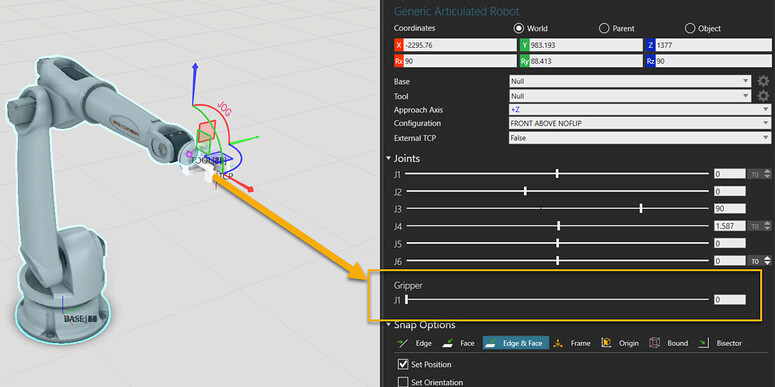This screenshot has height=387, width=775.
Task: Click the TCP label in viewport
Action: pyautogui.click(x=225, y=175)
